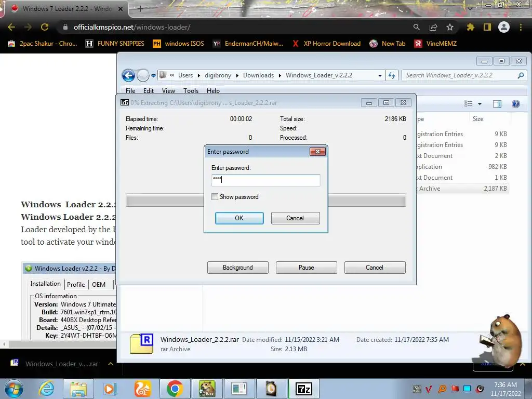Click the rar archive icon in details pane

142,343
